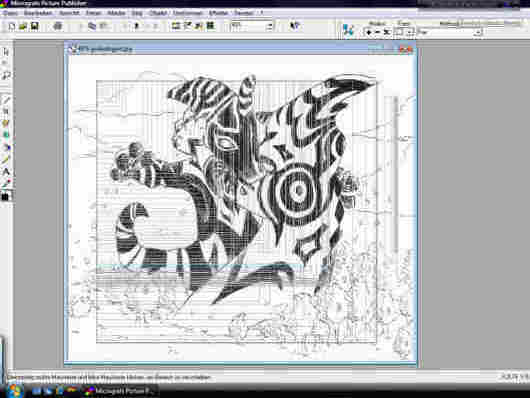
Task: Click the Open file folder icon
Action: (23, 26)
